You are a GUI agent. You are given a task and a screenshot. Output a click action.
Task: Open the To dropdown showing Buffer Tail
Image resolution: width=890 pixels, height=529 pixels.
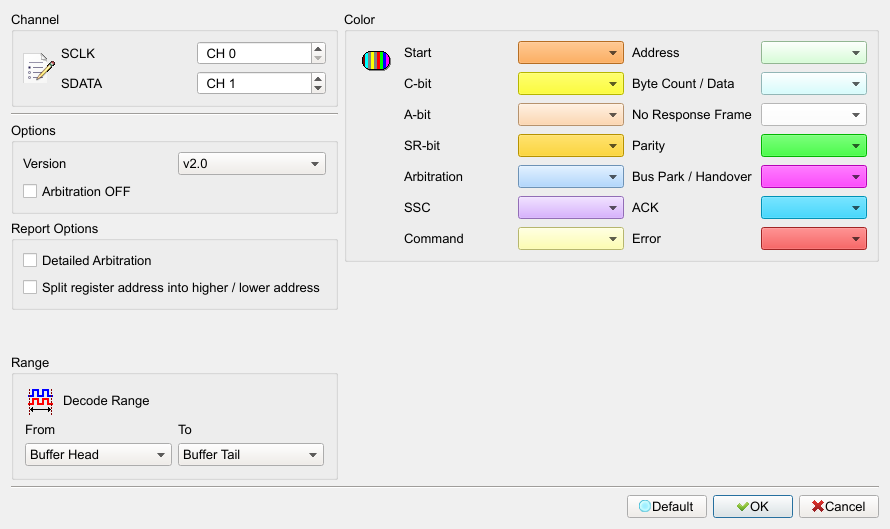tap(251, 455)
